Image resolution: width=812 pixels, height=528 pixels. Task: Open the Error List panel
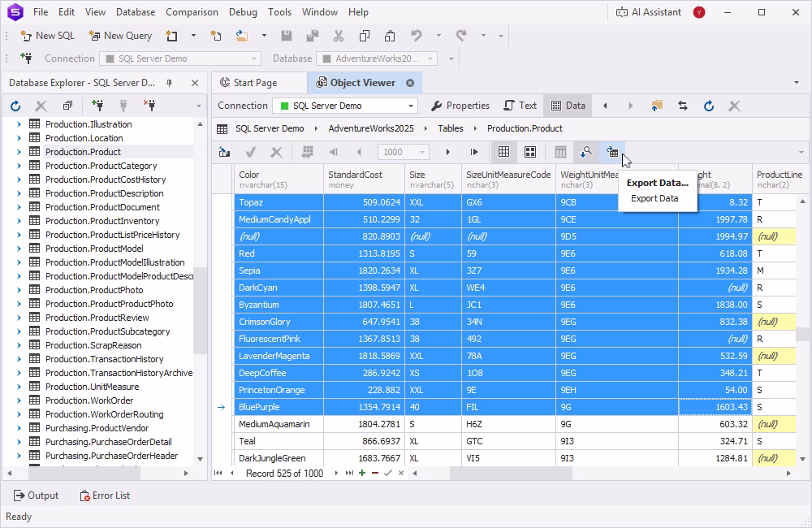(x=105, y=496)
